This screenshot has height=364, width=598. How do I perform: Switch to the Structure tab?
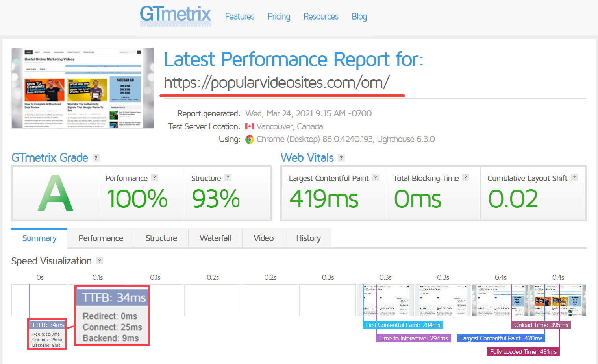161,238
